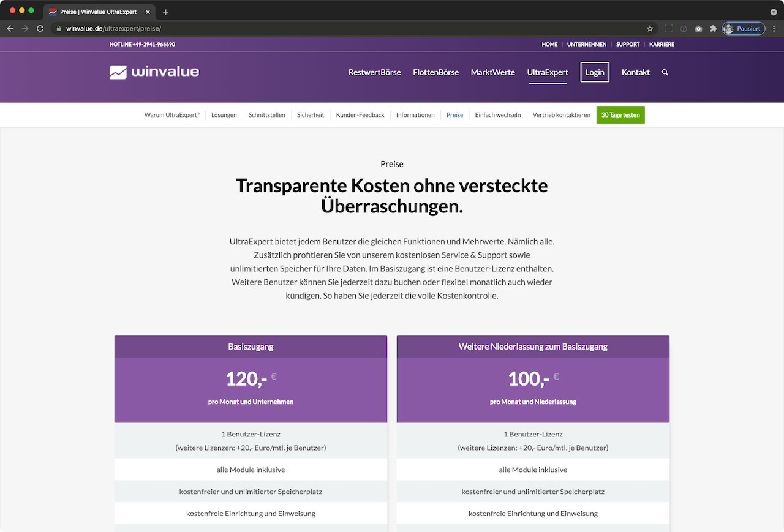The image size is (784, 532).
Task: Click the winvalue logo in the header
Action: [x=154, y=72]
